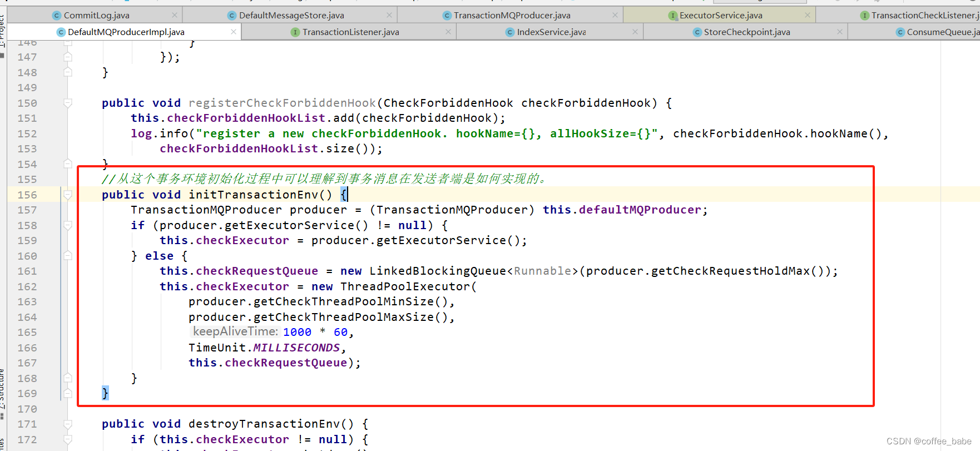This screenshot has width=980, height=451.
Task: Click the initTransactionEnv method name
Action: point(253,195)
